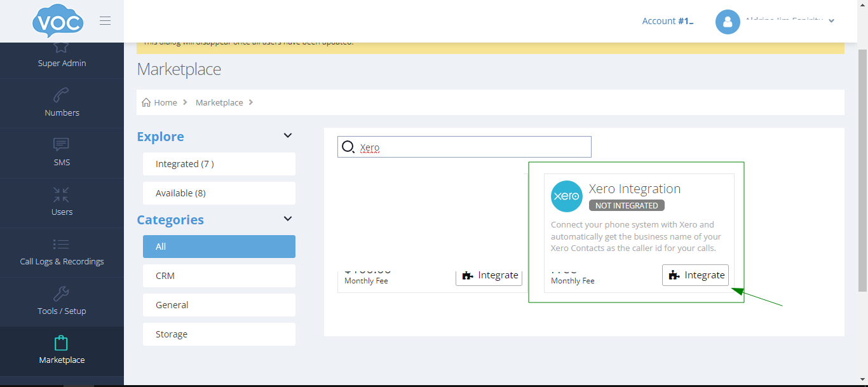Viewport: 868px width, 387px height.
Task: Click the Xero logo thumbnail
Action: coord(566,196)
